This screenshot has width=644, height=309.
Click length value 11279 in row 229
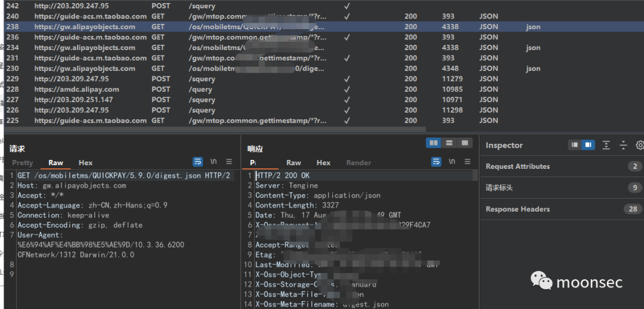tap(452, 79)
